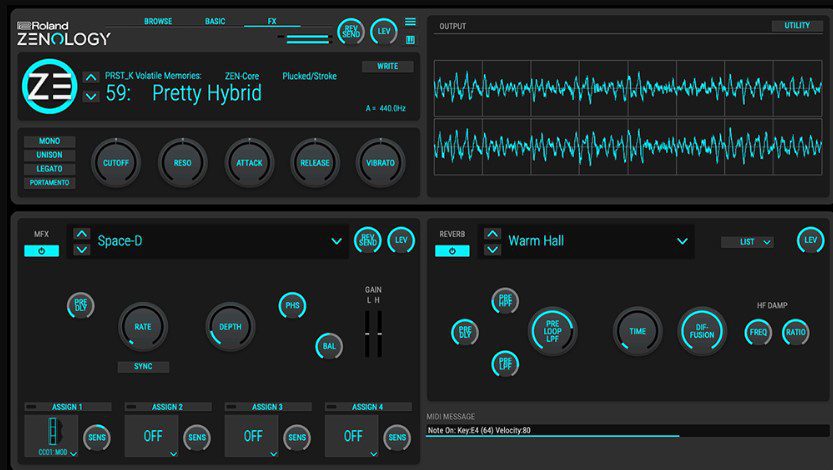Click the A = 440.0Hz tuning value
This screenshot has height=470, width=833.
[x=386, y=108]
